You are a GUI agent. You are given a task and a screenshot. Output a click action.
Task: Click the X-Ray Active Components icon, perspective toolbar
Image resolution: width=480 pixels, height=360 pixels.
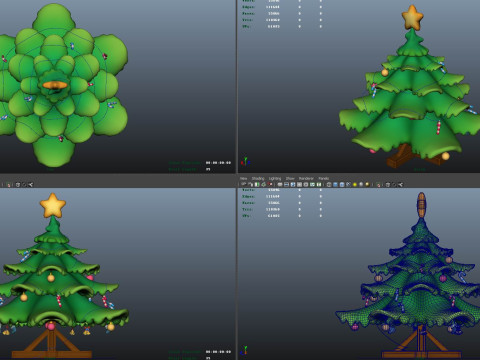click(394, 184)
